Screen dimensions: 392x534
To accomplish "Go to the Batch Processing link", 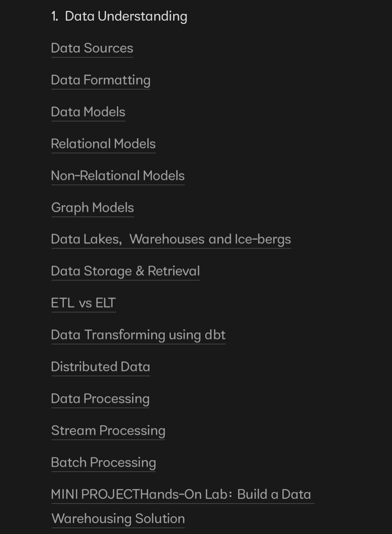I will 103,463.
